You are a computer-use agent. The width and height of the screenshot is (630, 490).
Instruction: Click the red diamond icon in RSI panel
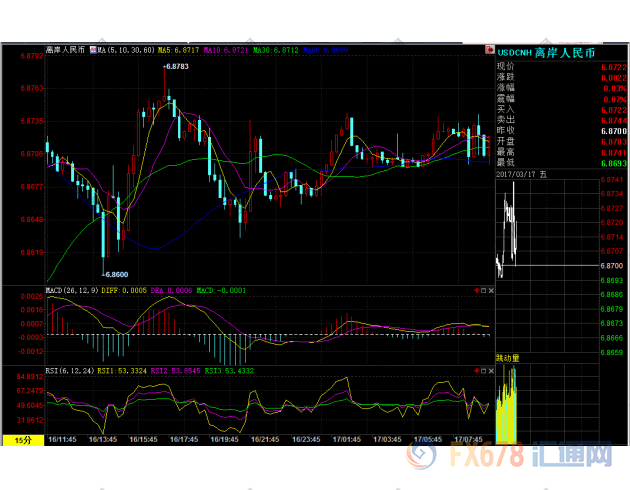pyautogui.click(x=477, y=369)
